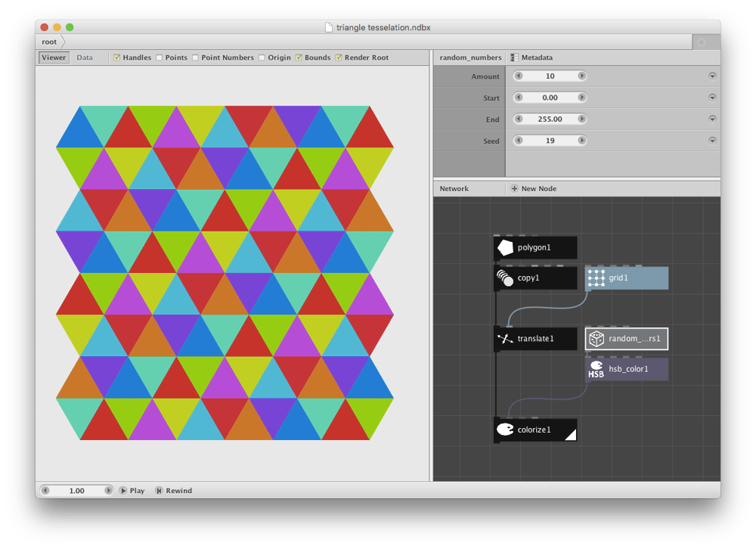Image resolution: width=756 pixels, height=549 pixels.
Task: Click the toolbar button at top right
Action: coord(702,42)
